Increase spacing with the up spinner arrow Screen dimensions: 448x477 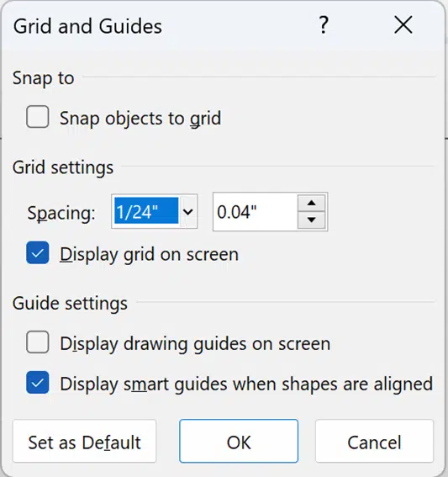tap(312, 204)
